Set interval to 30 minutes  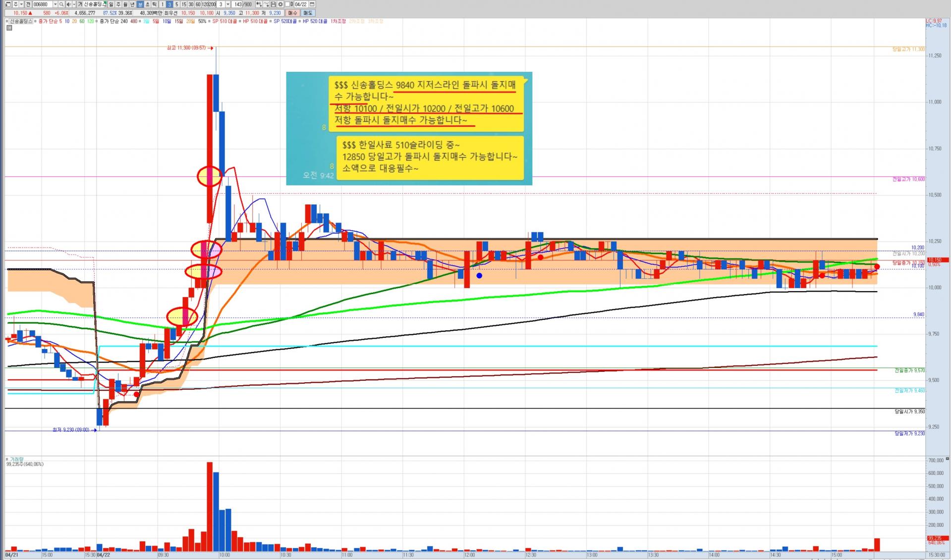click(191, 4)
